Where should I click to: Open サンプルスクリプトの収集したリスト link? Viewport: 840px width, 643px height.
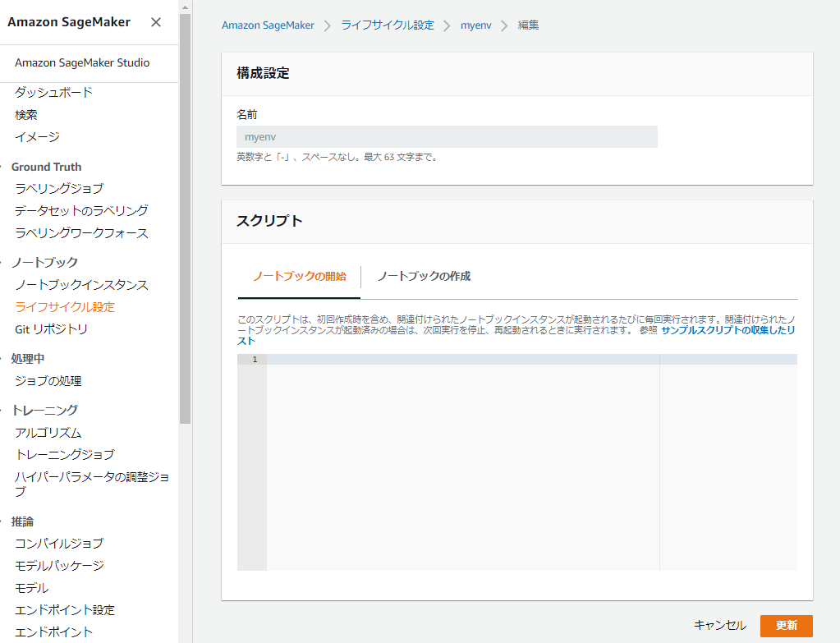coord(728,330)
